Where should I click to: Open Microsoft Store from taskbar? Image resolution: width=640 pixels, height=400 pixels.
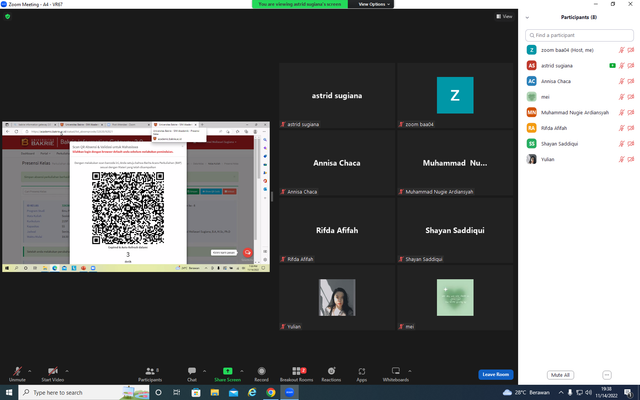[x=196, y=392]
